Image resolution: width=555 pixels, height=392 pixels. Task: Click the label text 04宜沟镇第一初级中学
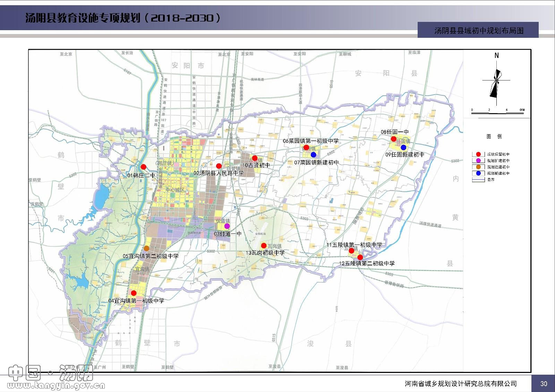(x=136, y=301)
